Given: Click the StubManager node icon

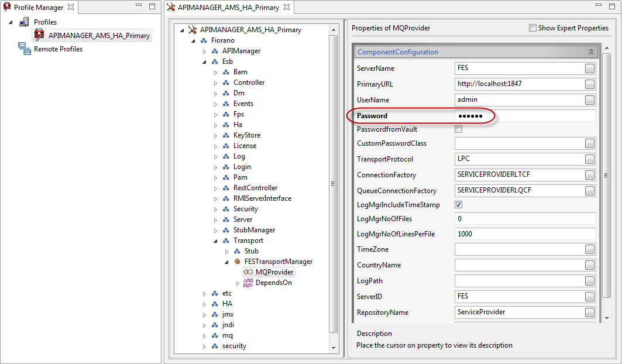Looking at the screenshot, I should (226, 230).
